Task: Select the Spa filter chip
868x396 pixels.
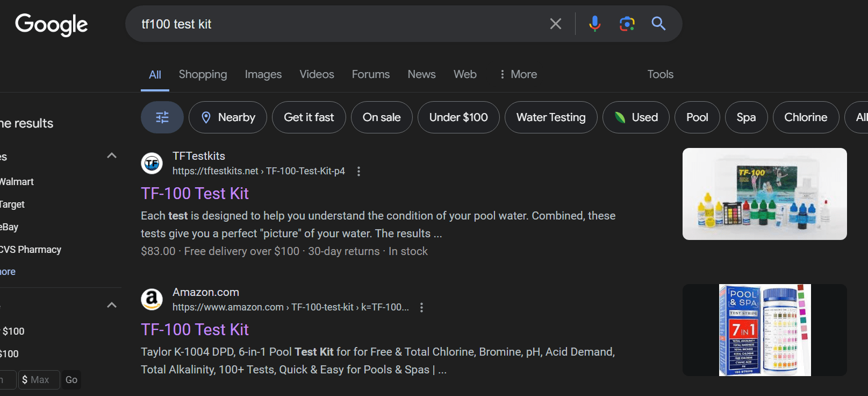Action: 746,117
